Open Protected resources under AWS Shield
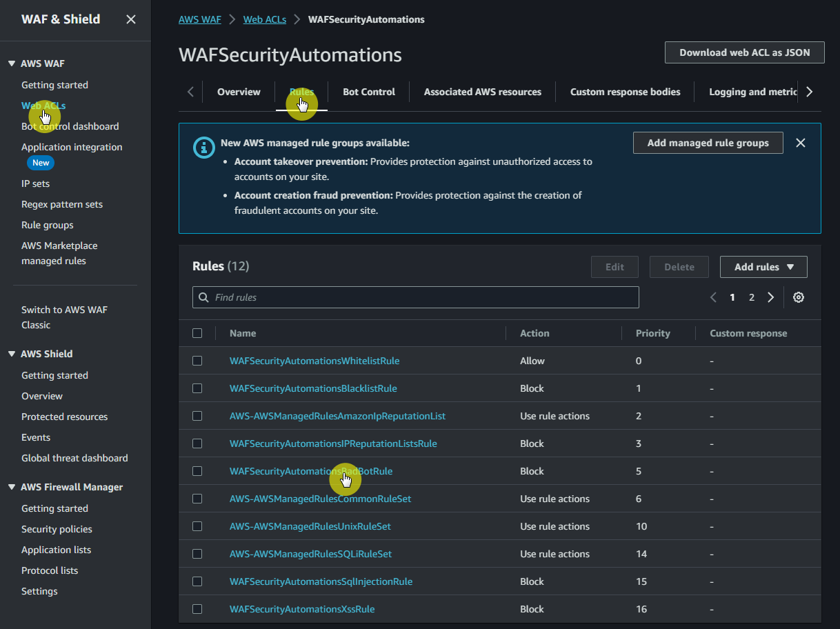840x629 pixels. point(64,417)
